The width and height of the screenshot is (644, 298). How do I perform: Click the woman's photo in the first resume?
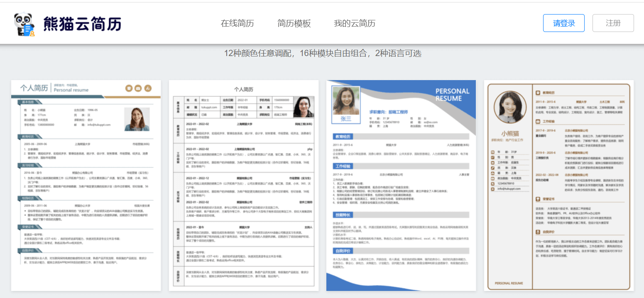pyautogui.click(x=137, y=119)
